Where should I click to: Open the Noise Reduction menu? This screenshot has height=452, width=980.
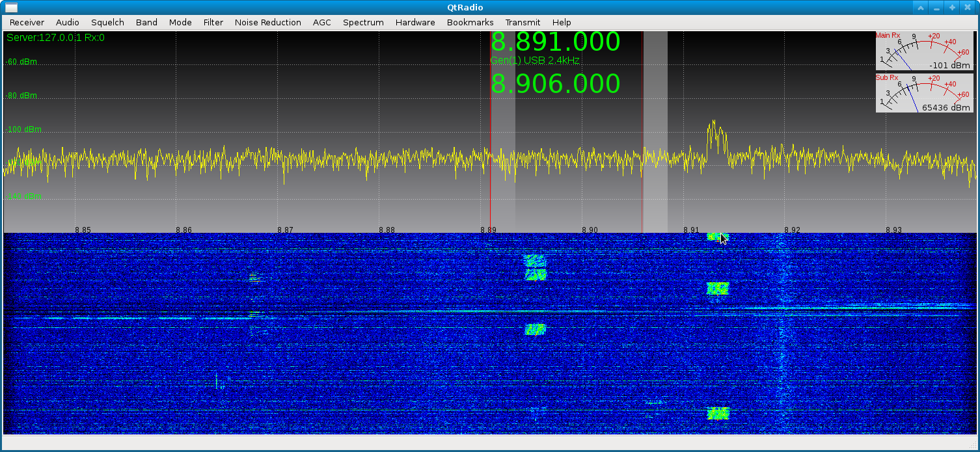pyautogui.click(x=267, y=22)
